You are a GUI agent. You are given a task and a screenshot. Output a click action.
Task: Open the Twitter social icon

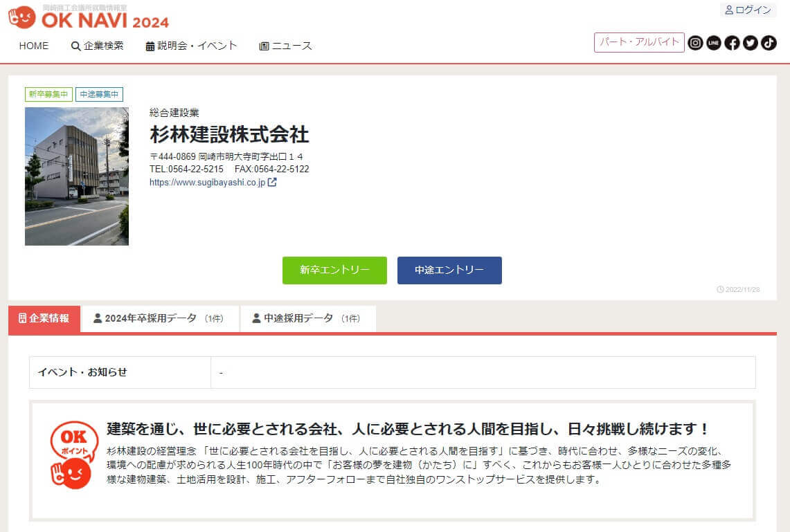point(751,44)
